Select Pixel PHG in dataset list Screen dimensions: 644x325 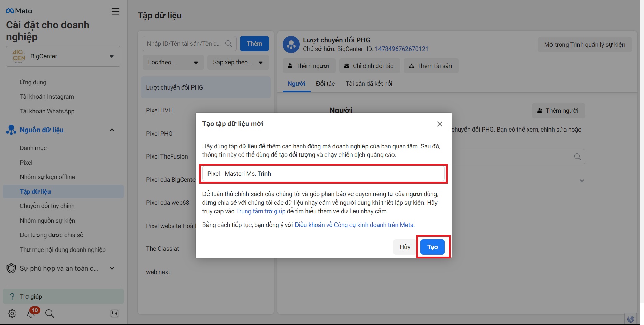(159, 134)
